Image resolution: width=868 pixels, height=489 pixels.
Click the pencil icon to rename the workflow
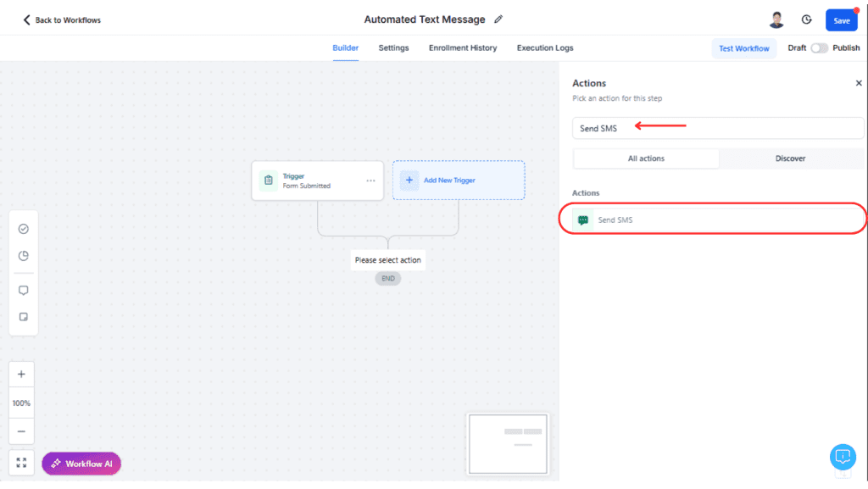pyautogui.click(x=498, y=19)
